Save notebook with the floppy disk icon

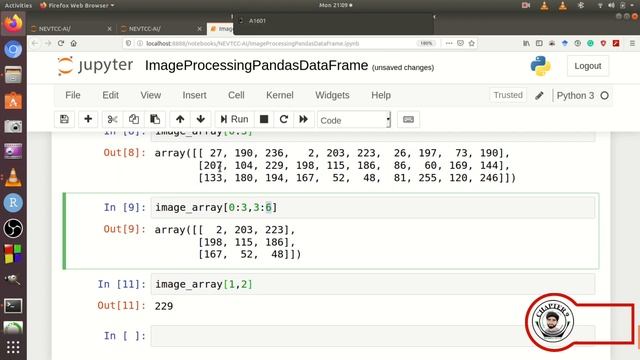point(64,119)
